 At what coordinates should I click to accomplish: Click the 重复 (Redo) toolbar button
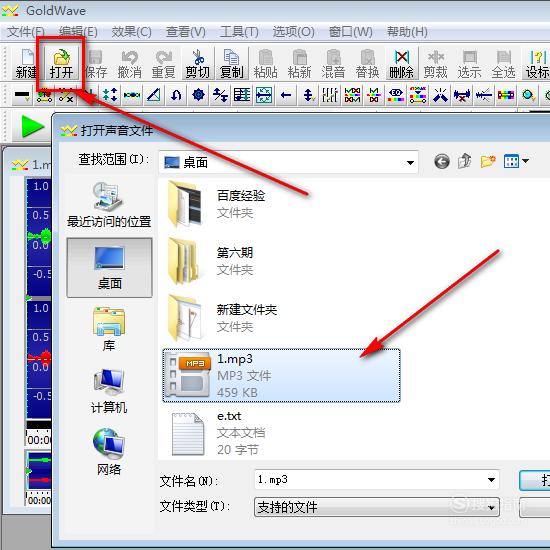pyautogui.click(x=163, y=64)
